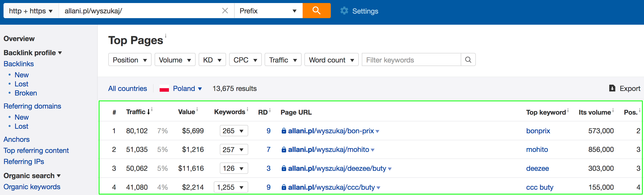
Task: Click the Export download icon
Action: pos(612,88)
